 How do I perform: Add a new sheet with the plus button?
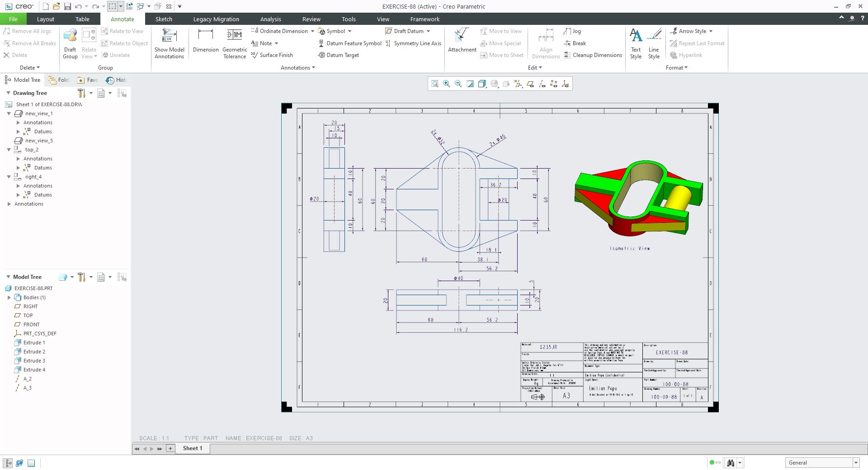point(170,448)
